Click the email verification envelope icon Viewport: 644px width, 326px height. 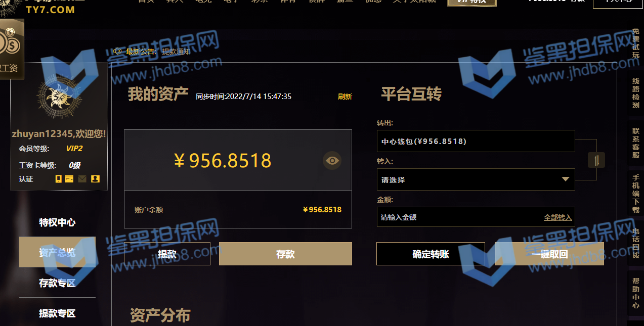tap(82, 179)
